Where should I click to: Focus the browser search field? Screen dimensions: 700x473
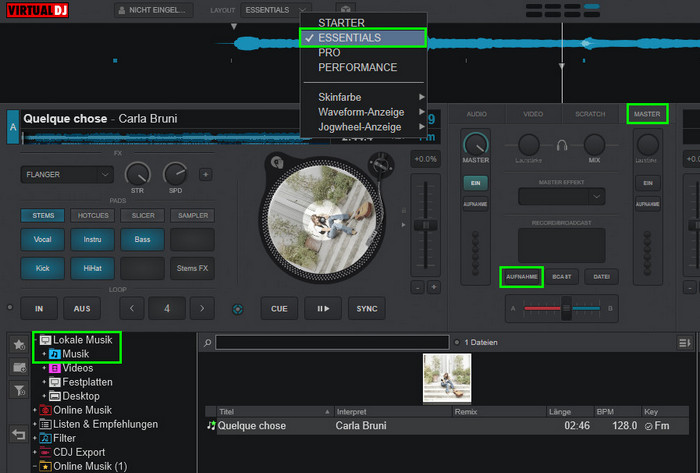[332, 343]
